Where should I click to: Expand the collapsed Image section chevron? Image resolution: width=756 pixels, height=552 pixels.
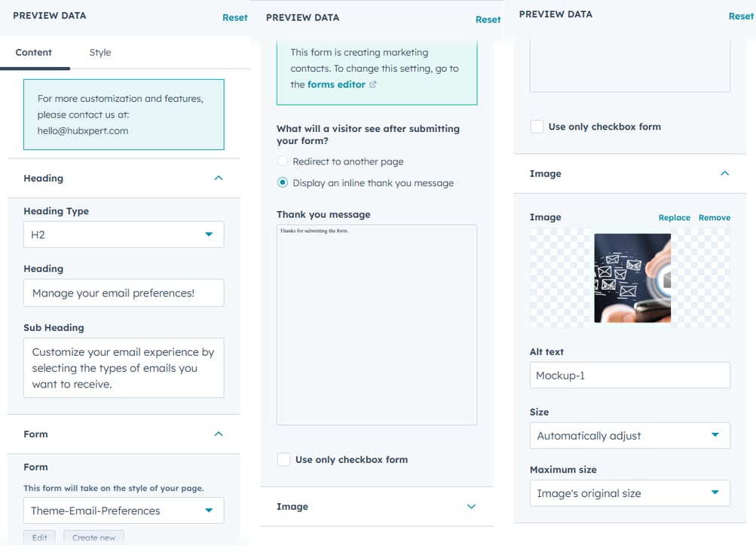(x=471, y=506)
